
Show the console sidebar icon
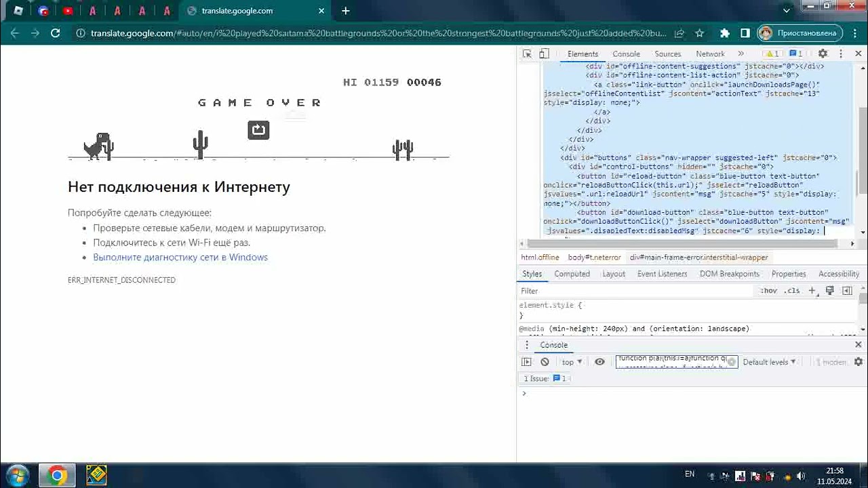527,362
